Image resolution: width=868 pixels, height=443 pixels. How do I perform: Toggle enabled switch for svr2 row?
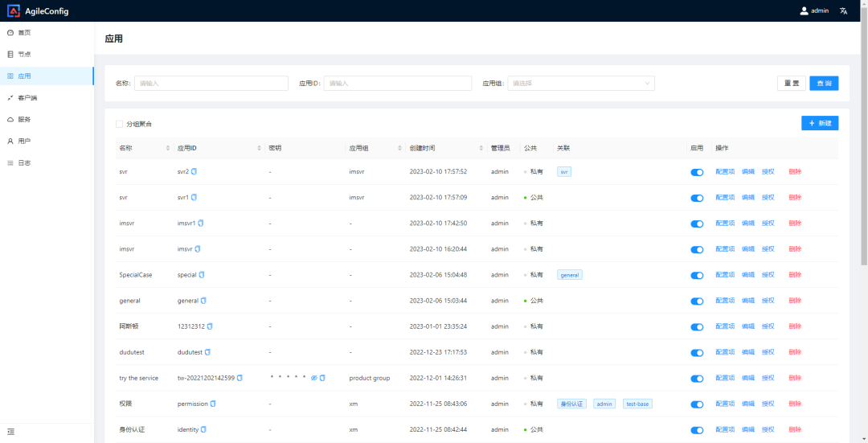click(x=697, y=172)
